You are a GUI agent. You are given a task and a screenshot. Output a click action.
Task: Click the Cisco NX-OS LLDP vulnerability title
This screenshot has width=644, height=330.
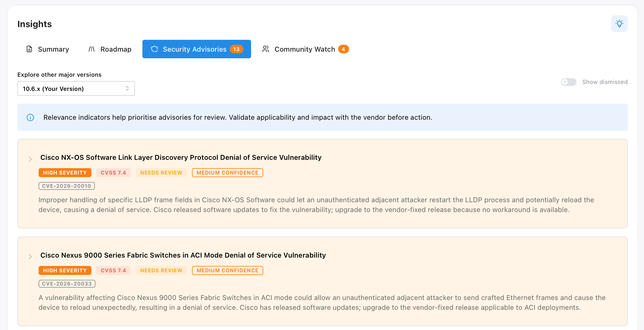pyautogui.click(x=181, y=157)
